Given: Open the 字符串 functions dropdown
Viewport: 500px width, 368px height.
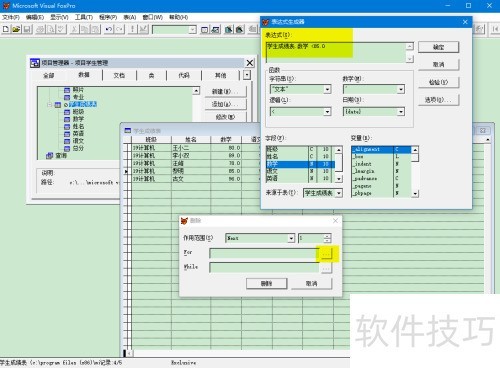Looking at the screenshot, I should [327, 89].
